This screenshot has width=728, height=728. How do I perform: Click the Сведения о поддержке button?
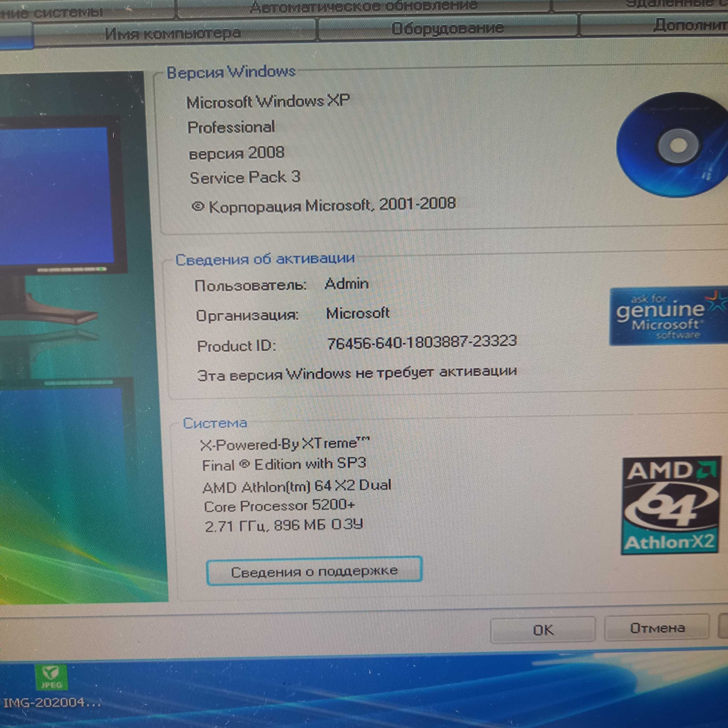(314, 571)
